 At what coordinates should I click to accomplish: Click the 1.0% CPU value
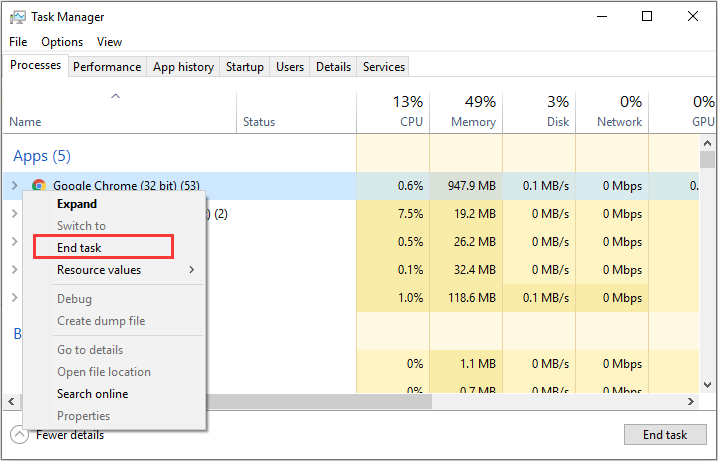pos(408,298)
